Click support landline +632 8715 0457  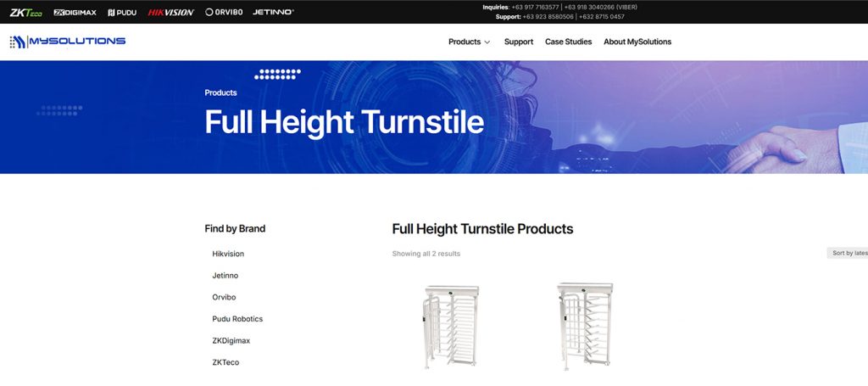pos(602,17)
